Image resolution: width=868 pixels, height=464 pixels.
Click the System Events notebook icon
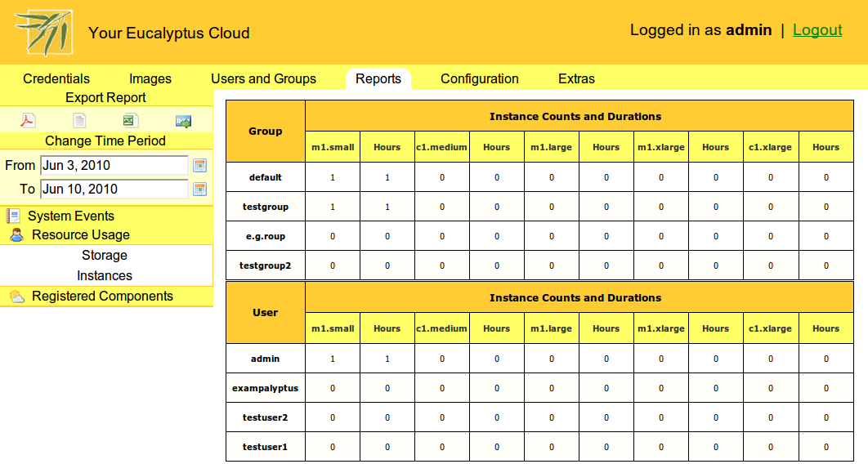pos(13,216)
